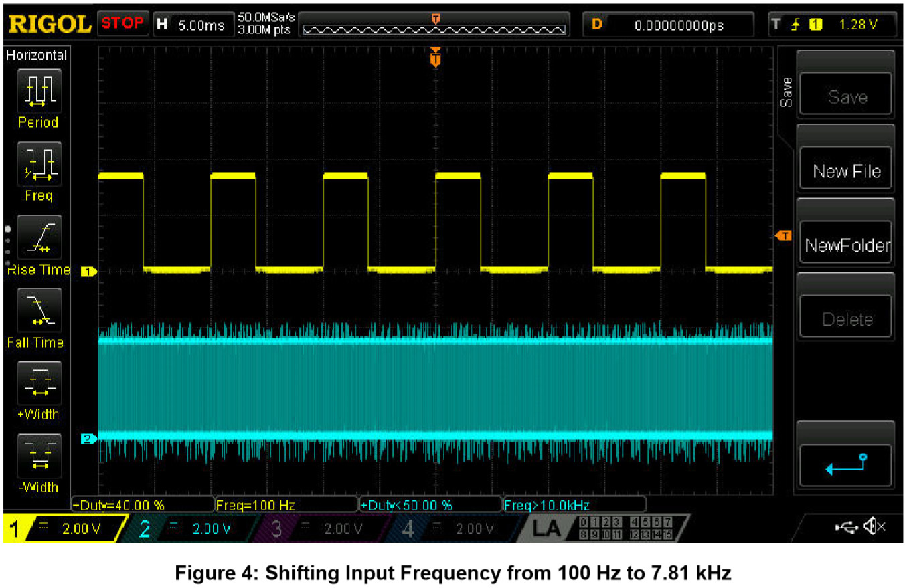
Task: Click the yellow channel 1 ground marker
Action: pos(89,271)
